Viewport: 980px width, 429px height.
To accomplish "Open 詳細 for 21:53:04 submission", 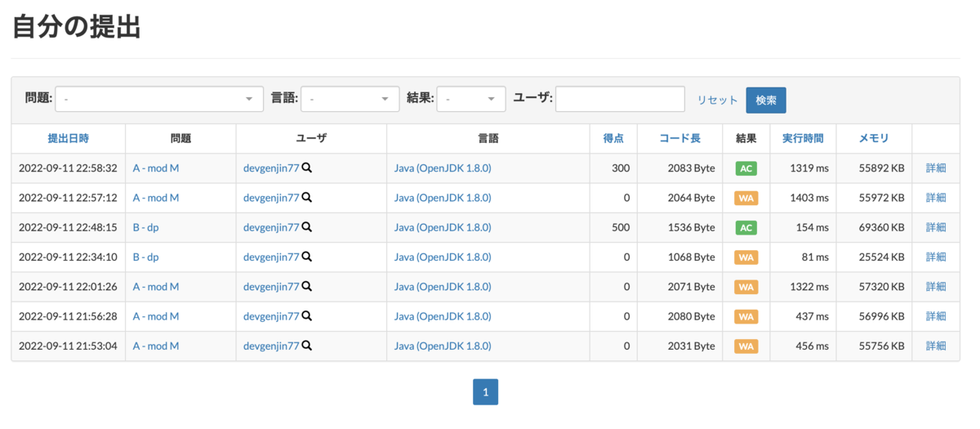I will pyautogui.click(x=936, y=346).
